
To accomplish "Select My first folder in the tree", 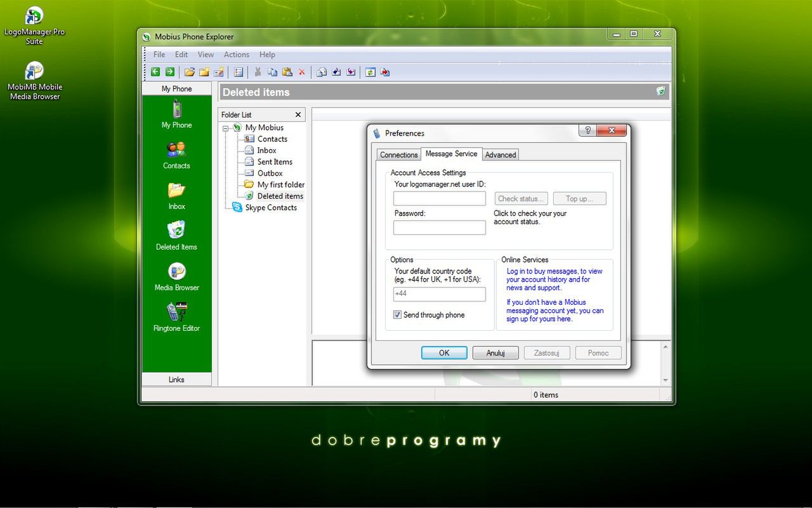I will pos(281,185).
